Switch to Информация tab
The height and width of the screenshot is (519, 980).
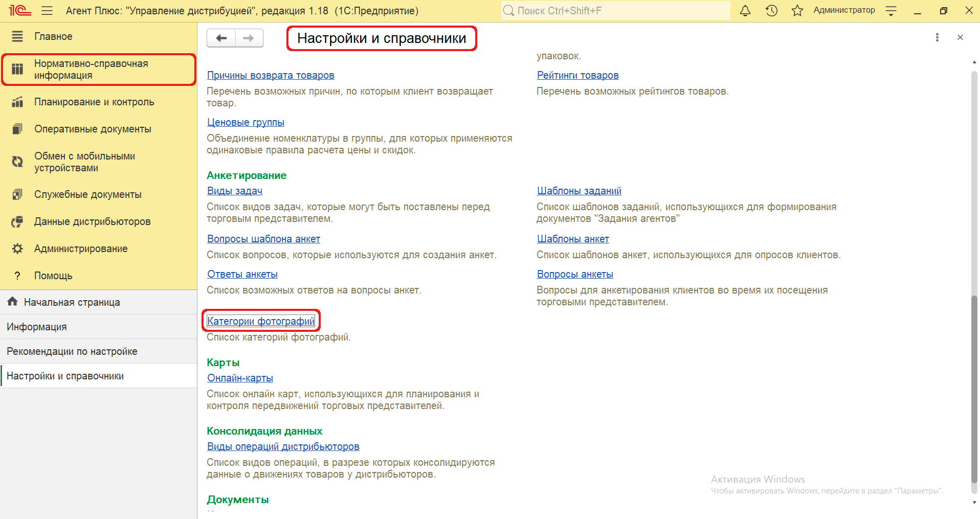coord(98,327)
